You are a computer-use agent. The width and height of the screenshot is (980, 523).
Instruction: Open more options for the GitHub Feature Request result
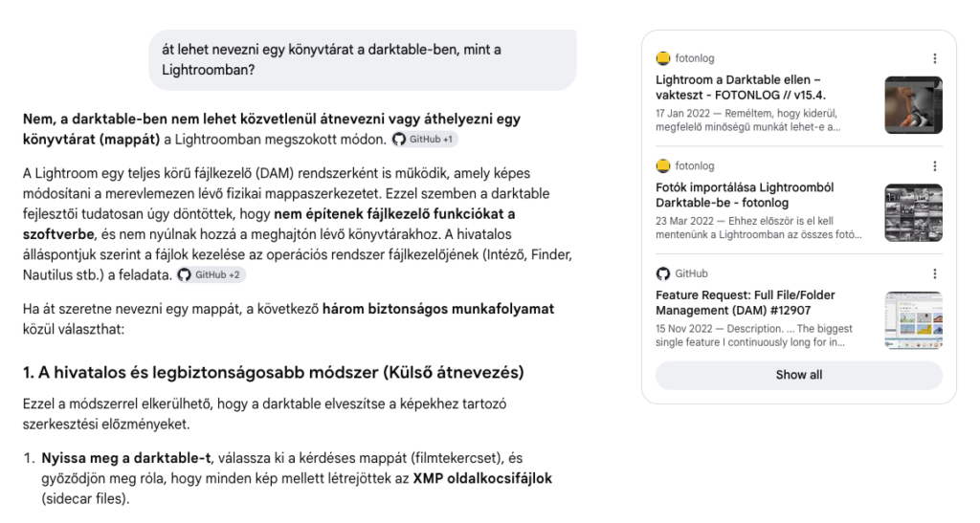click(x=935, y=273)
